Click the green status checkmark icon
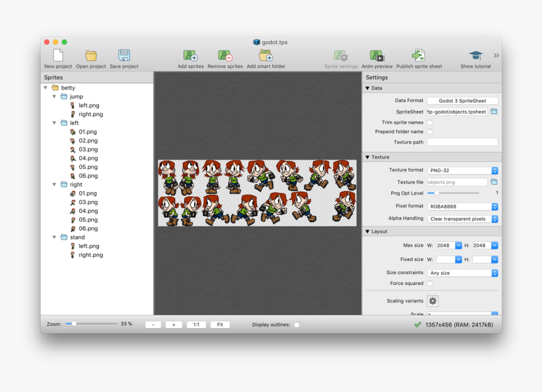Image resolution: width=542 pixels, height=392 pixels. [418, 325]
